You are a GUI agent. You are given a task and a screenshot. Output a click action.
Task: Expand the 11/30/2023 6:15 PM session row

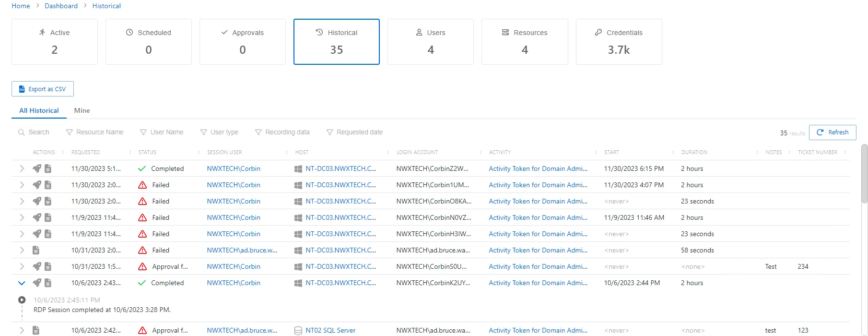[22, 168]
